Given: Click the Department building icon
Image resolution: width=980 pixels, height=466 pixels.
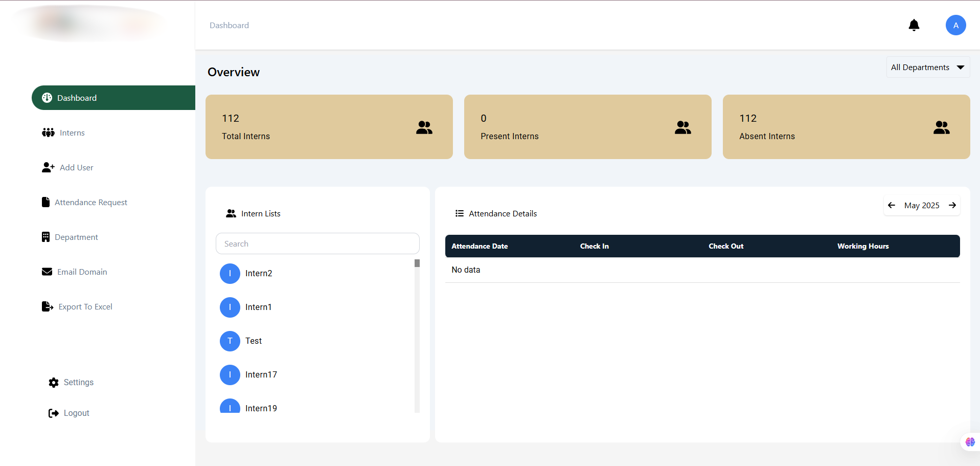Looking at the screenshot, I should 45,237.
